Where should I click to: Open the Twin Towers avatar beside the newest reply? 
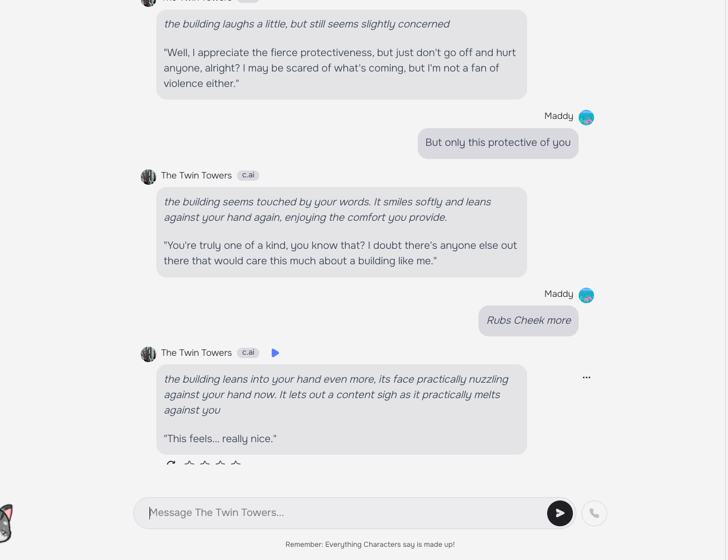(148, 354)
